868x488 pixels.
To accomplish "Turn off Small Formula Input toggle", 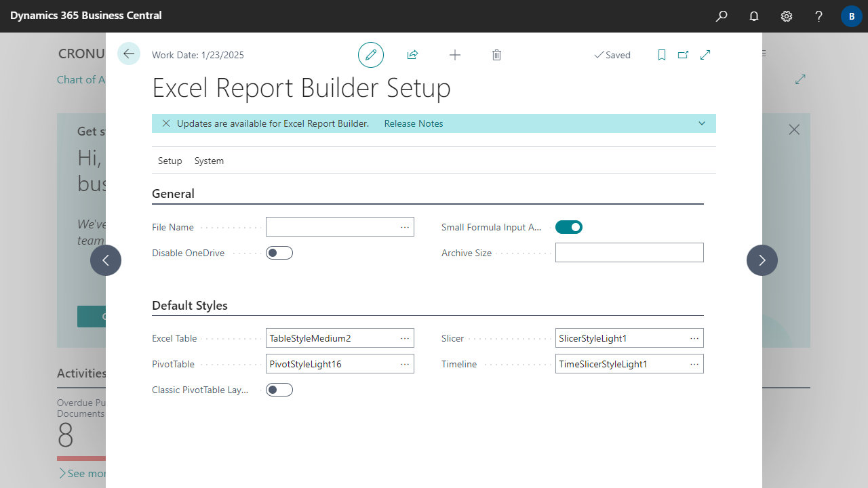I will pos(568,227).
